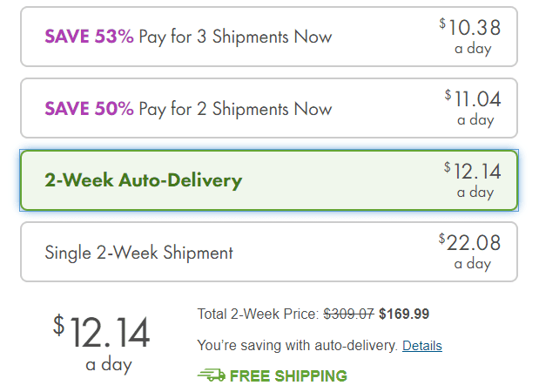Pick the Single 2-Week Shipment option
539x392 pixels.
(x=269, y=252)
